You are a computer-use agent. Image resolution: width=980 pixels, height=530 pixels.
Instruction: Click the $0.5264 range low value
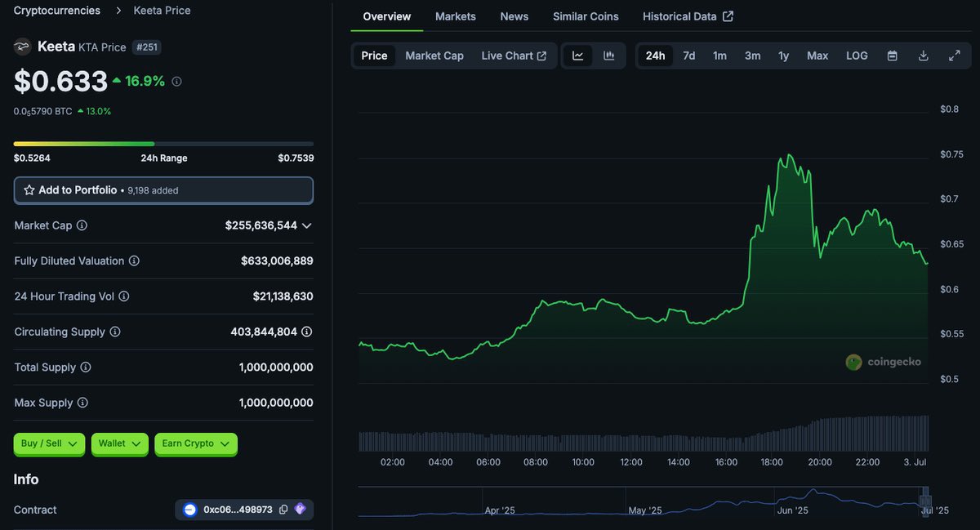tap(32, 158)
